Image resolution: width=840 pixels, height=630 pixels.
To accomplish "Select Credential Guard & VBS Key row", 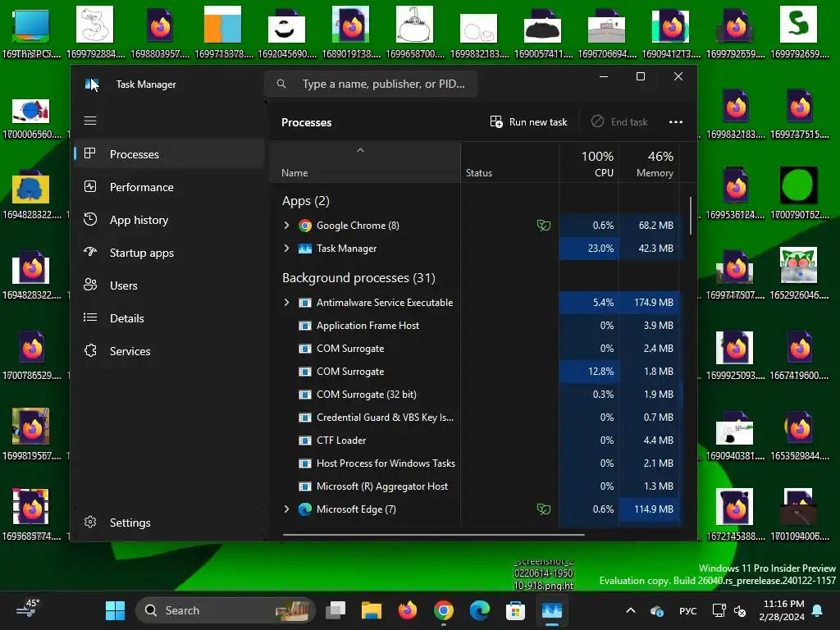I will click(x=475, y=418).
